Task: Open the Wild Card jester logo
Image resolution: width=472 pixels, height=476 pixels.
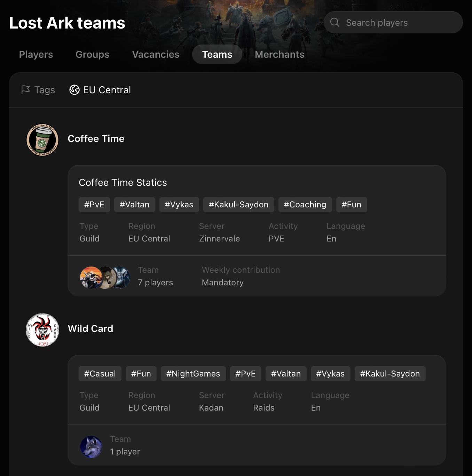Action: (42, 330)
